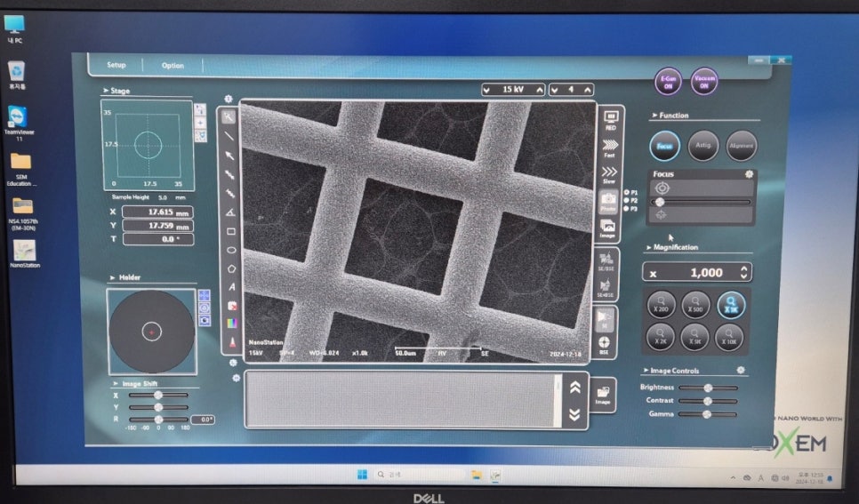Image resolution: width=859 pixels, height=504 pixels.
Task: Toggle the E-Gun ON button
Action: tap(668, 82)
